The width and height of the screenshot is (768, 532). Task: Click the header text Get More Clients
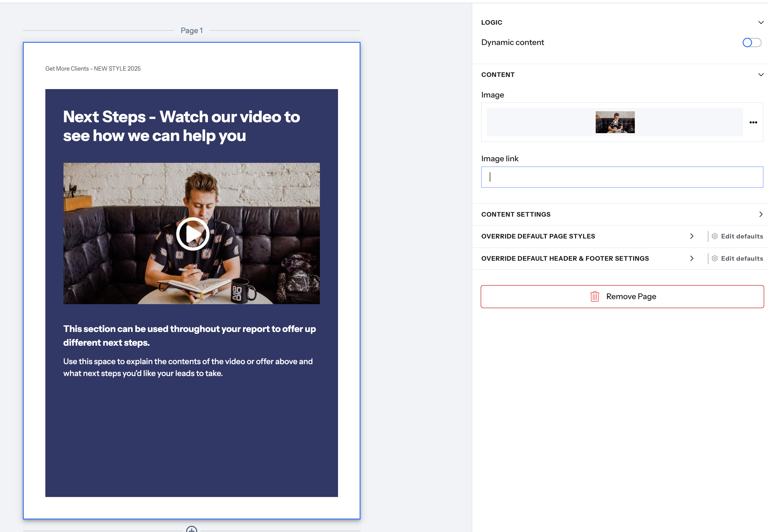[93, 69]
